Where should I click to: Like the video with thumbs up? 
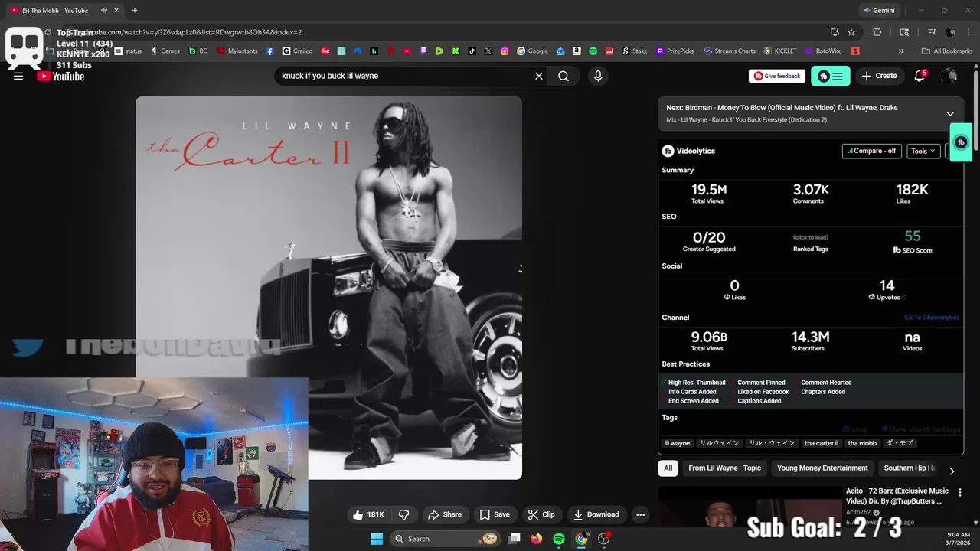coord(368,514)
